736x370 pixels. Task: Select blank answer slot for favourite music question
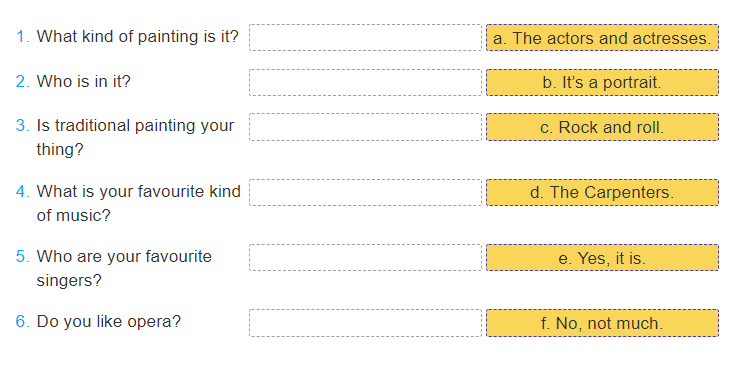[365, 193]
